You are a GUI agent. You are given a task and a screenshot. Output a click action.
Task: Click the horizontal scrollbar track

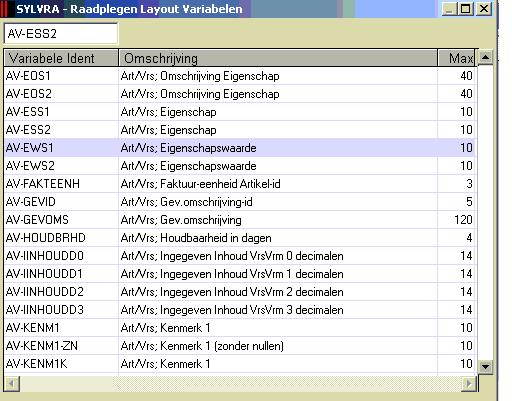click(241, 384)
